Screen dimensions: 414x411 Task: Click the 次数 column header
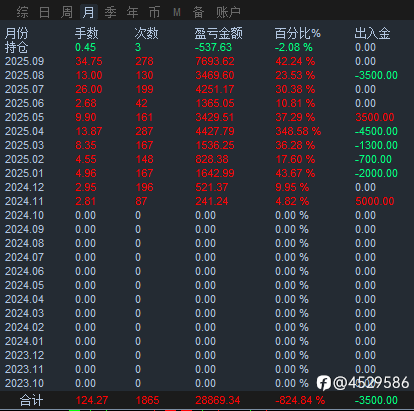coord(147,33)
